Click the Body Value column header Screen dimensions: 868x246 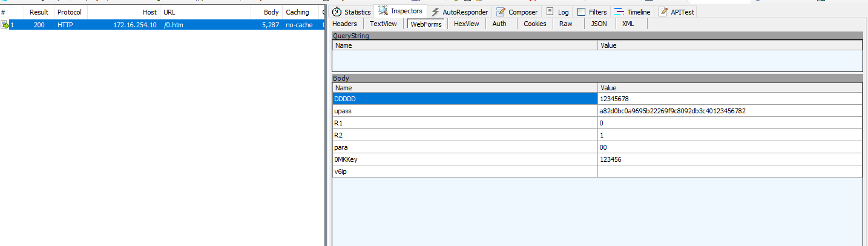730,88
